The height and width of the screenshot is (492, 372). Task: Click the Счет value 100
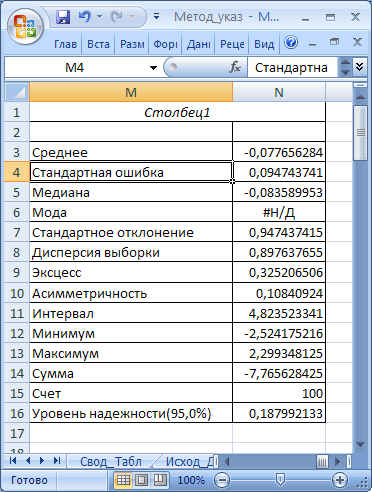coord(279,393)
